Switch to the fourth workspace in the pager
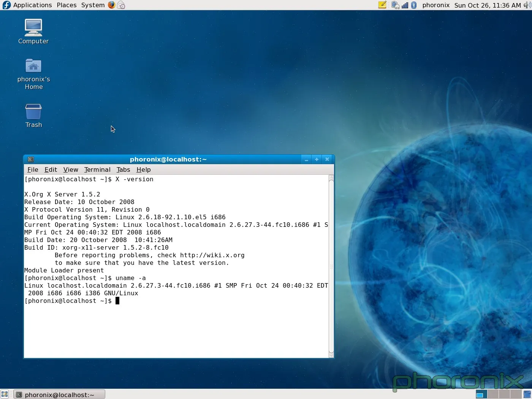This screenshot has height=399, width=532. pos(515,394)
